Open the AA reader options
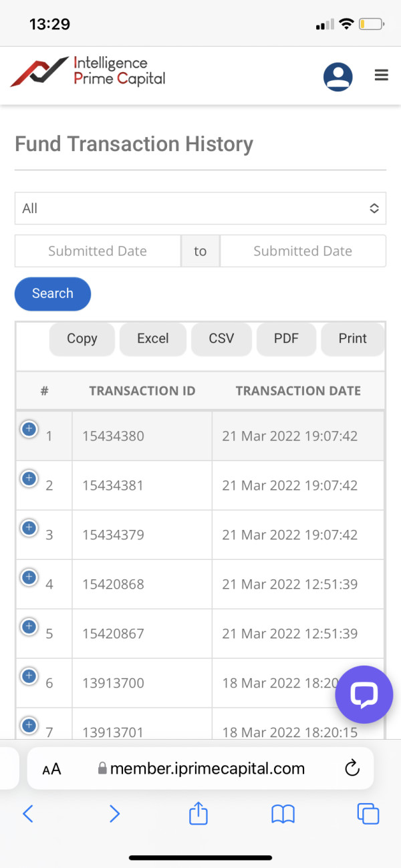Image resolution: width=401 pixels, height=868 pixels. 51,769
